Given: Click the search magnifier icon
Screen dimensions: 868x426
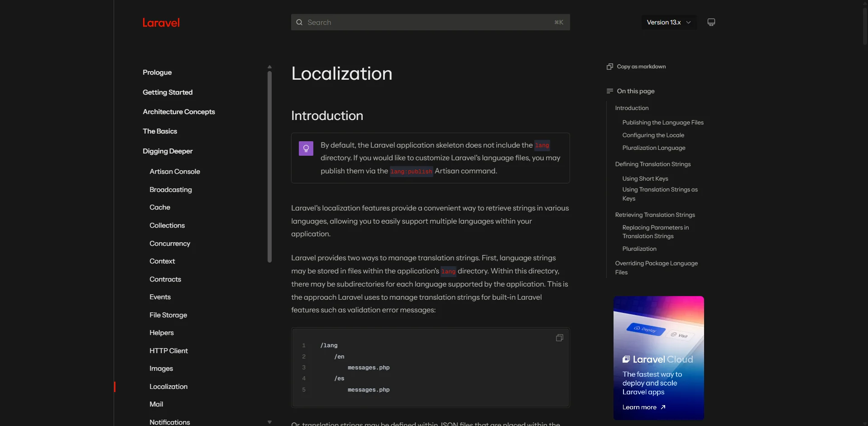Looking at the screenshot, I should (x=299, y=22).
